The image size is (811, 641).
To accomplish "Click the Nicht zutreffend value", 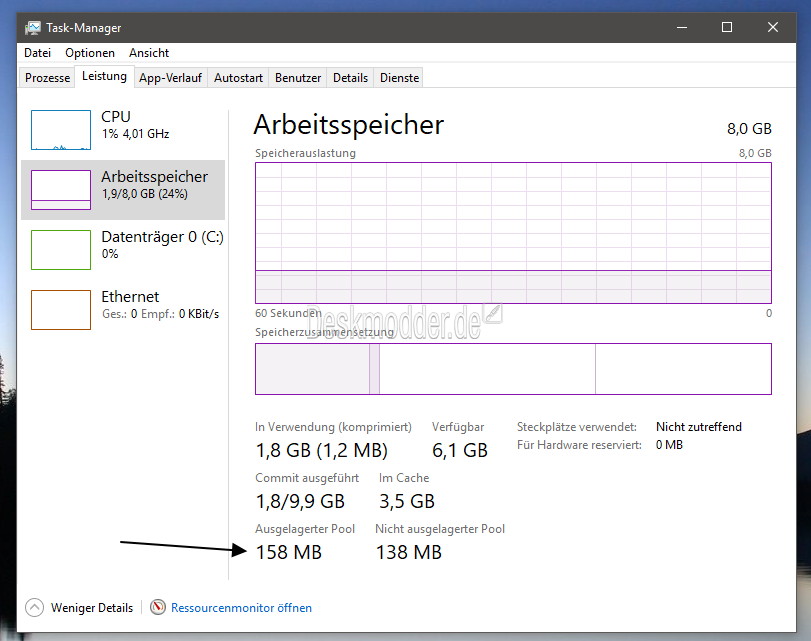I will coord(699,427).
